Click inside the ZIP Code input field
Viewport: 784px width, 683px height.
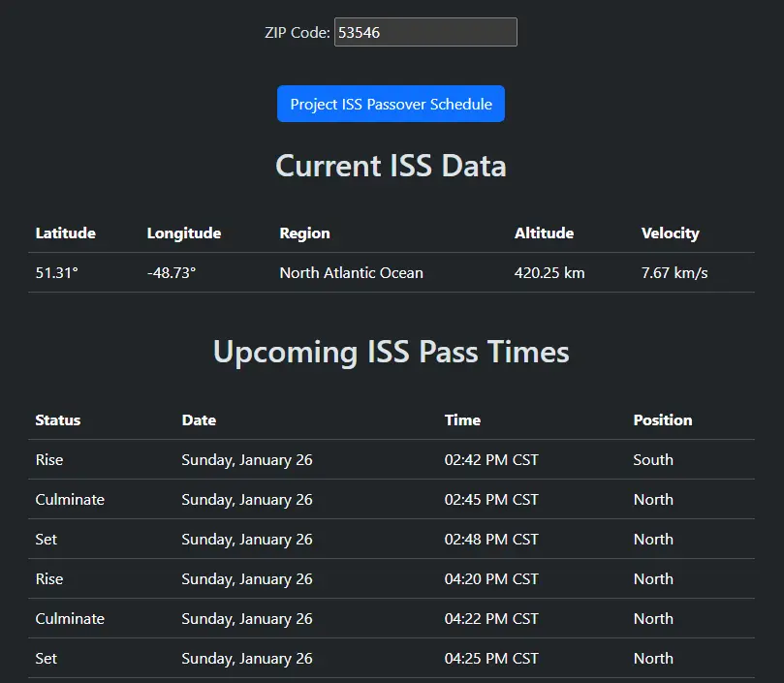(424, 32)
